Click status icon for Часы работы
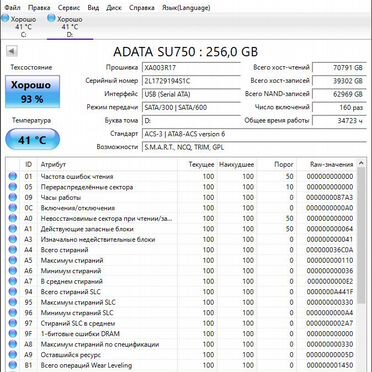This screenshot has height=372, width=372. [x=13, y=197]
